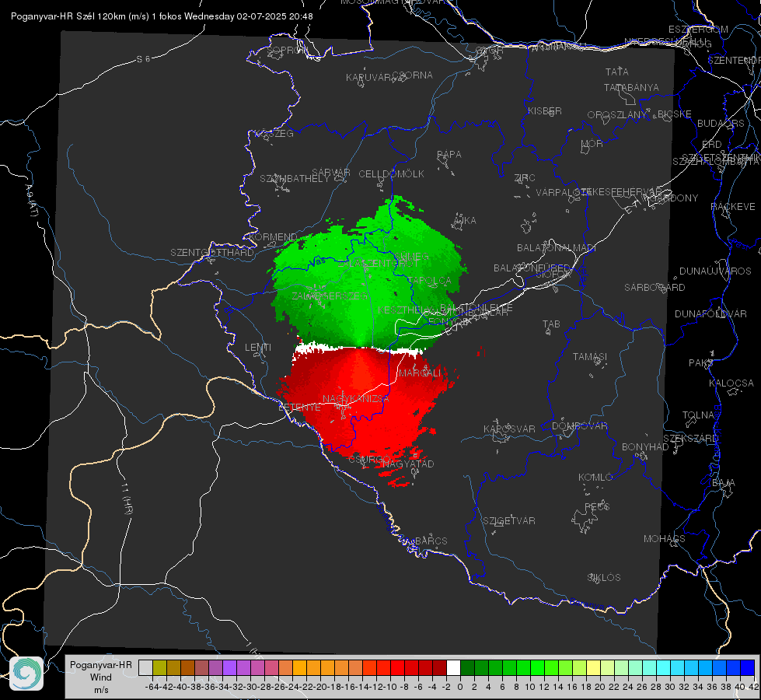Select the ÉRD town label
The width and height of the screenshot is (761, 700).
(711, 145)
